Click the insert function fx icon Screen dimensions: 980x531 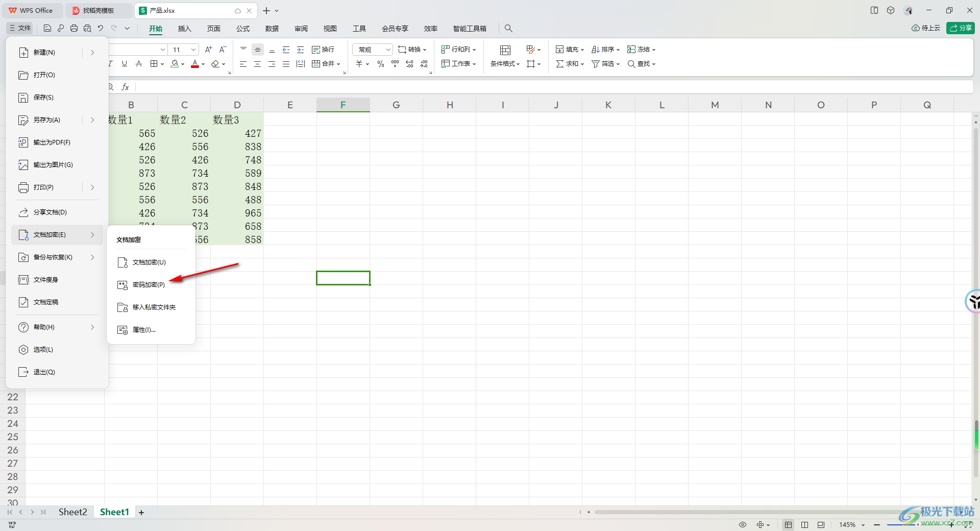[125, 87]
